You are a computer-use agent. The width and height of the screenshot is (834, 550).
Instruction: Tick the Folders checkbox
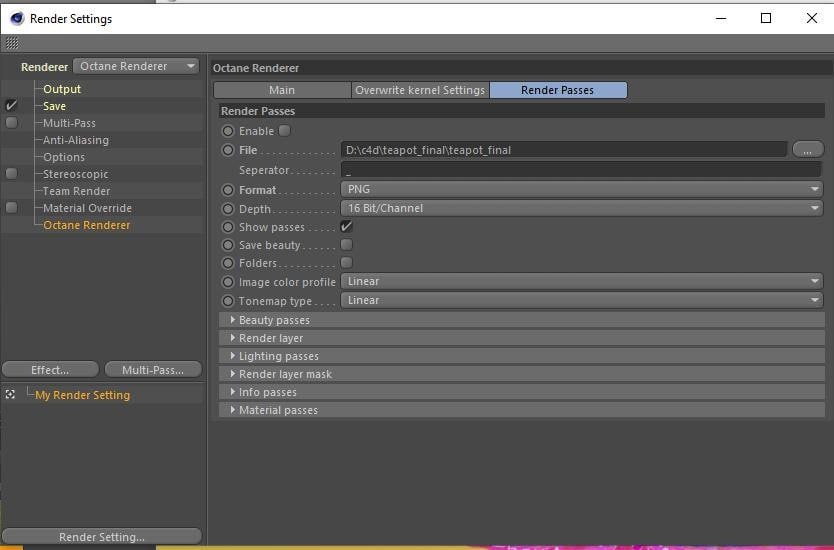click(x=346, y=262)
